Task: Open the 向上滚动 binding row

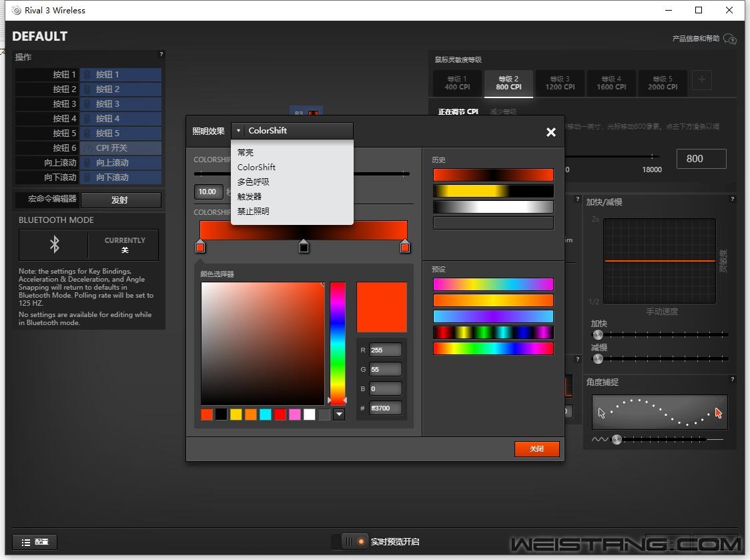Action: click(121, 163)
